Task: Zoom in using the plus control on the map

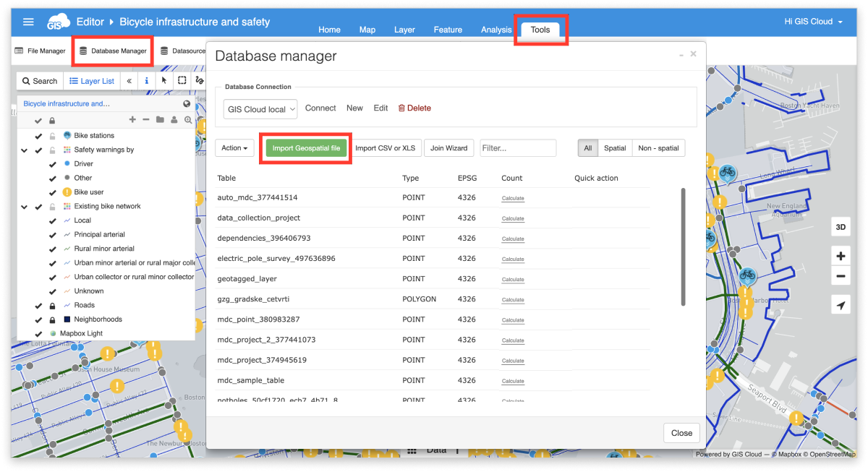Action: (841, 256)
